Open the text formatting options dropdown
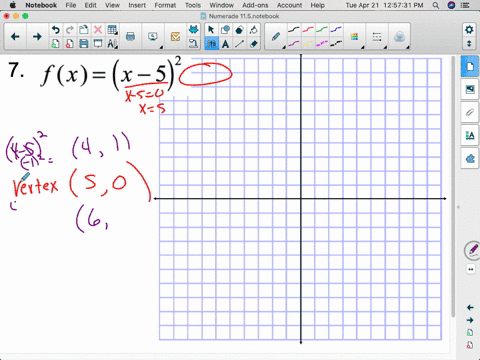 click(113, 44)
